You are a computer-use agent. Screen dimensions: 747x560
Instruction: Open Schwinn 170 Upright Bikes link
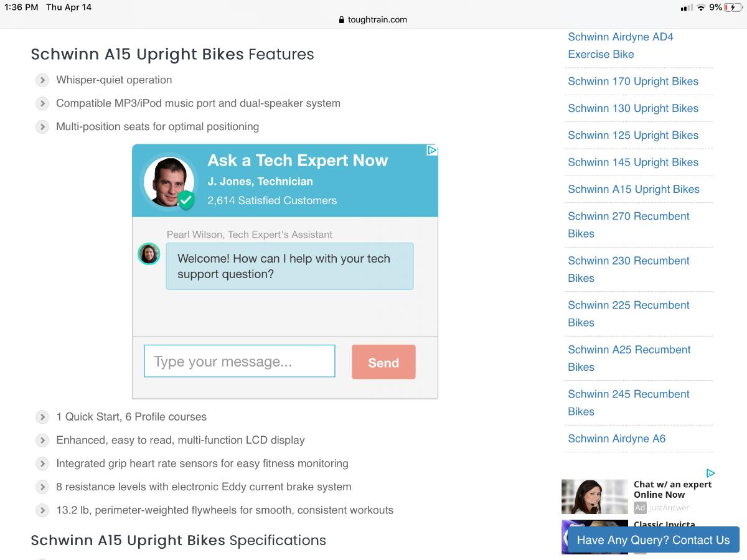[632, 82]
